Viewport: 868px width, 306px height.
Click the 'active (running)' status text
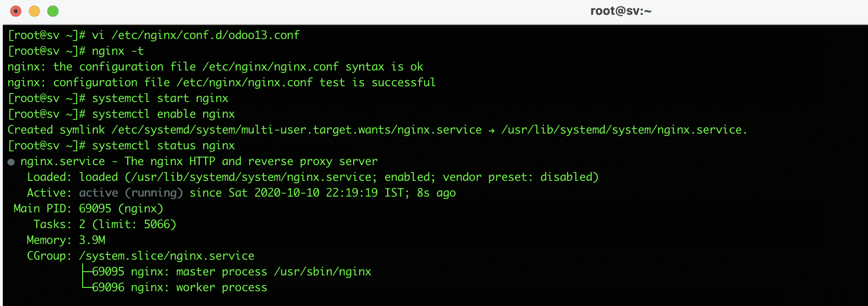coord(130,193)
